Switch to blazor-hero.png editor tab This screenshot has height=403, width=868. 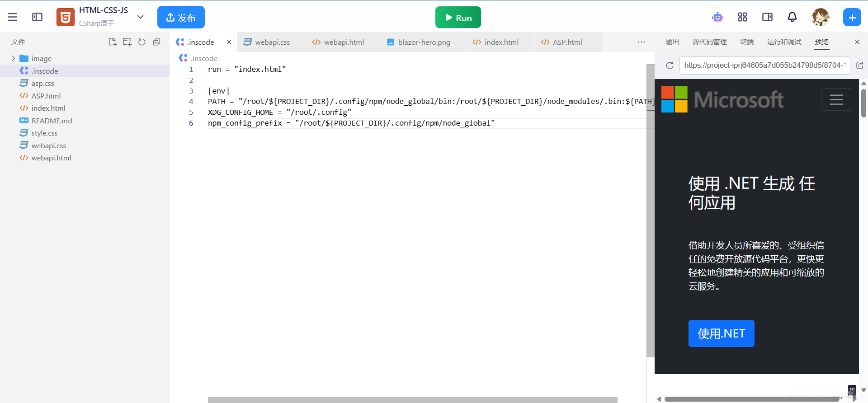point(423,42)
